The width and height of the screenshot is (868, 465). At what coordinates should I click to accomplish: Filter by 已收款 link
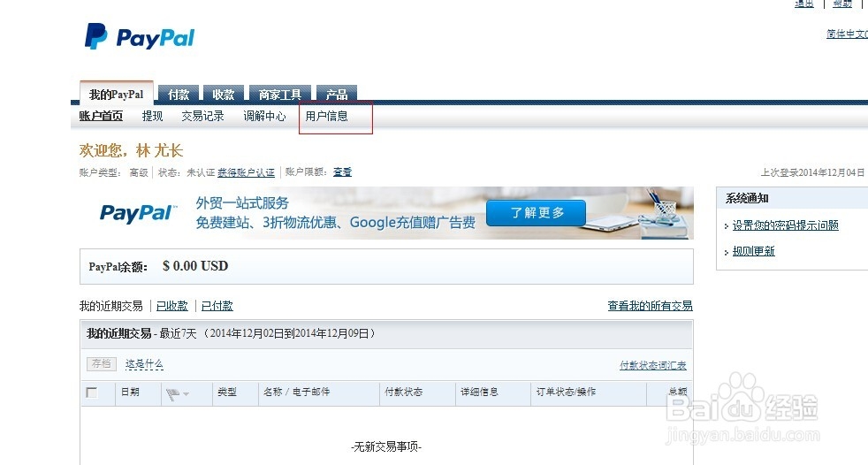point(172,306)
